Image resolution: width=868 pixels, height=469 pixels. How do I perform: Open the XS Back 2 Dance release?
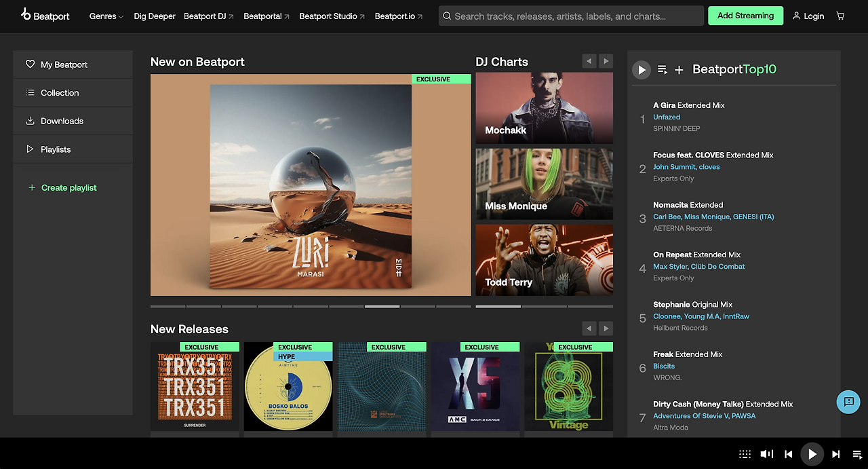475,386
